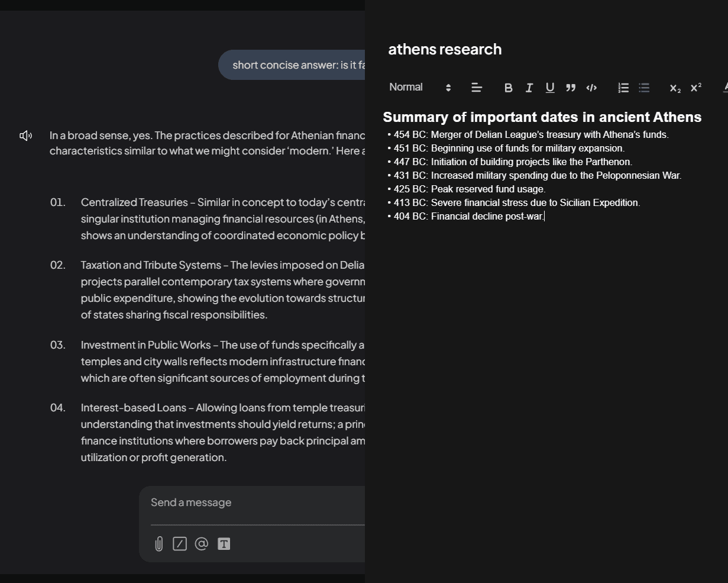The width and height of the screenshot is (728, 583).
Task: Toggle italic formatting in the editor
Action: (529, 88)
